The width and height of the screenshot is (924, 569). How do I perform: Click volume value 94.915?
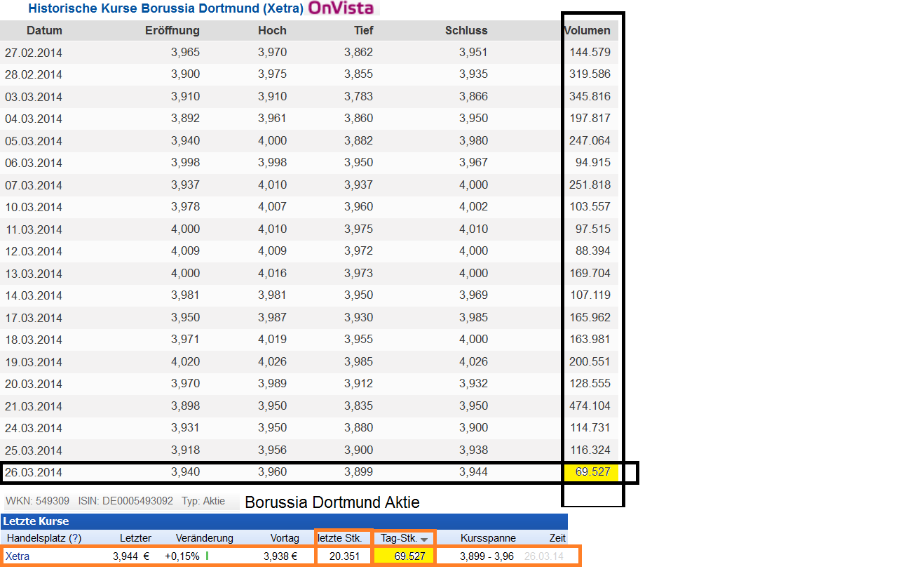point(592,162)
